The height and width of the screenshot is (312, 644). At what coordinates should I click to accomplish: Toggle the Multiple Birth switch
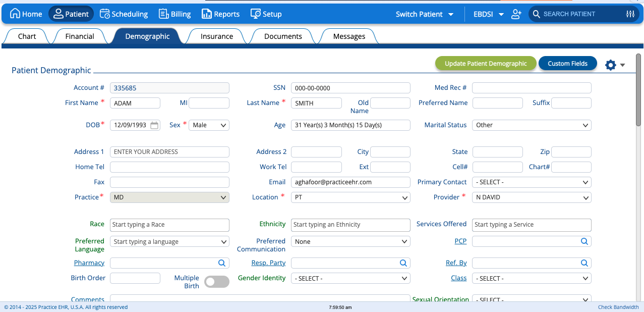click(x=217, y=282)
